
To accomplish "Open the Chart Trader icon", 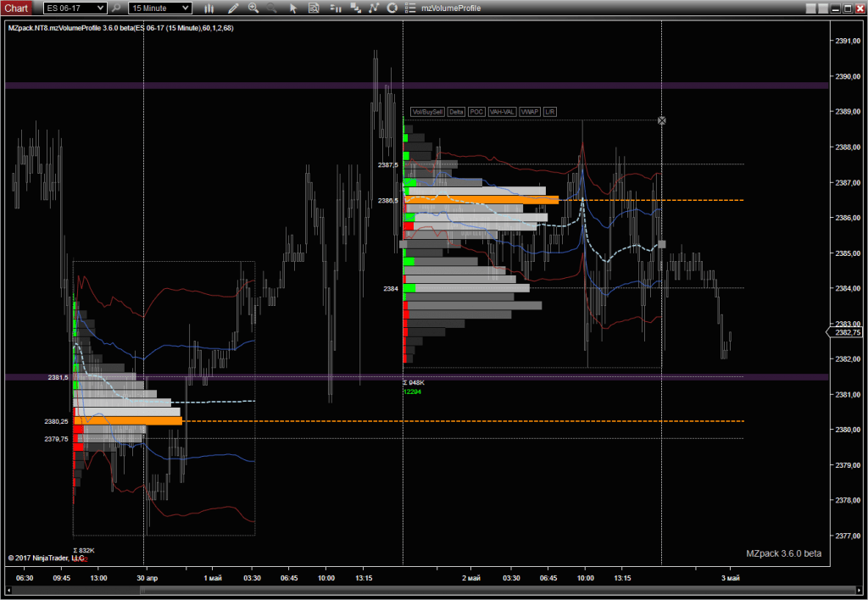I will [x=335, y=8].
